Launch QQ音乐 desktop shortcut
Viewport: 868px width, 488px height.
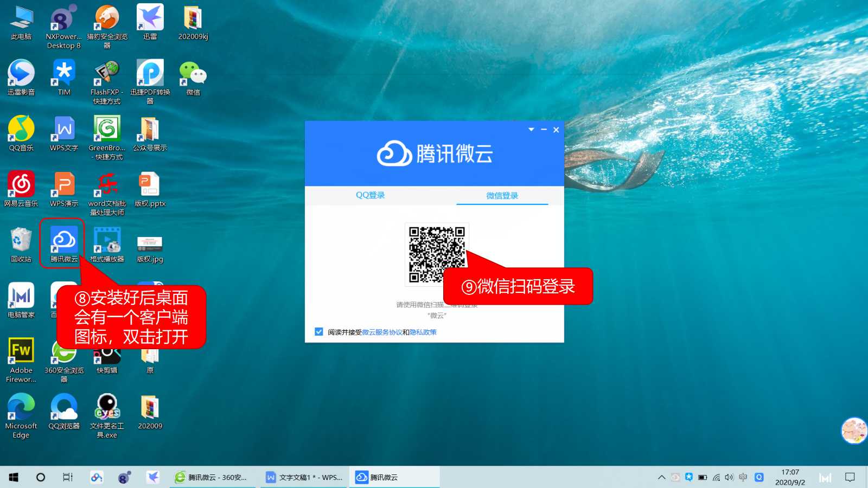pos(21,134)
